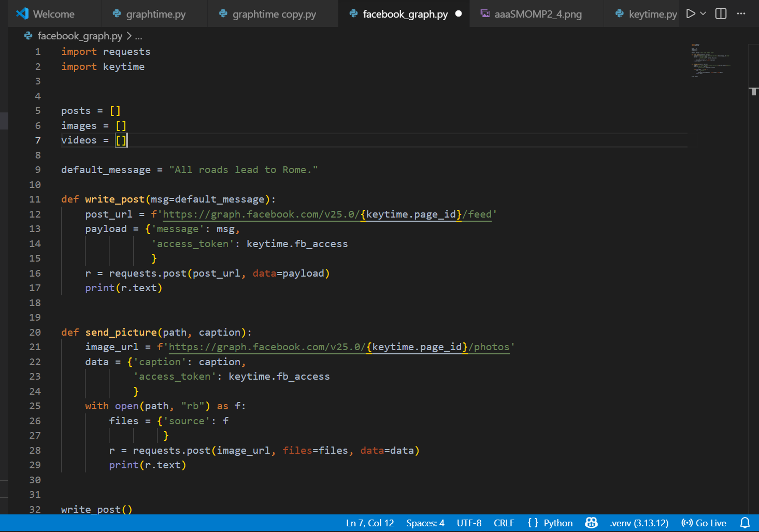Image resolution: width=759 pixels, height=532 pixels.
Task: Click the vertical scrollbar on the right
Action: [753, 279]
